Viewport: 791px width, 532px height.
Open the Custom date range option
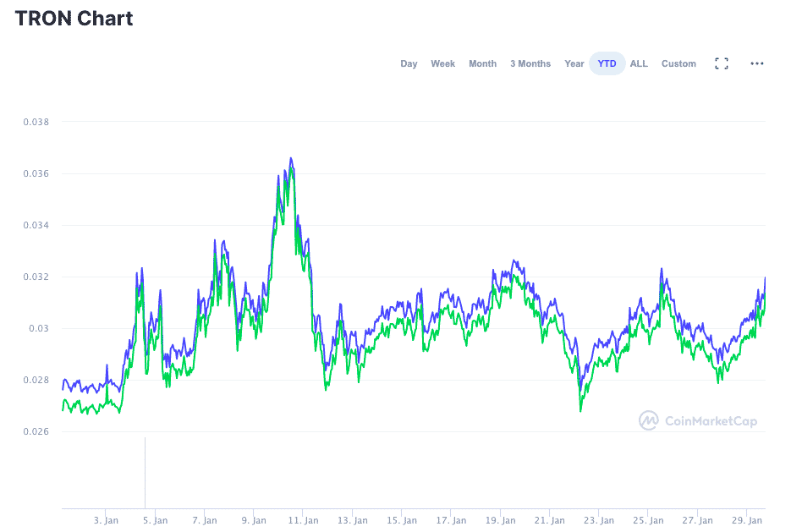pyautogui.click(x=678, y=63)
